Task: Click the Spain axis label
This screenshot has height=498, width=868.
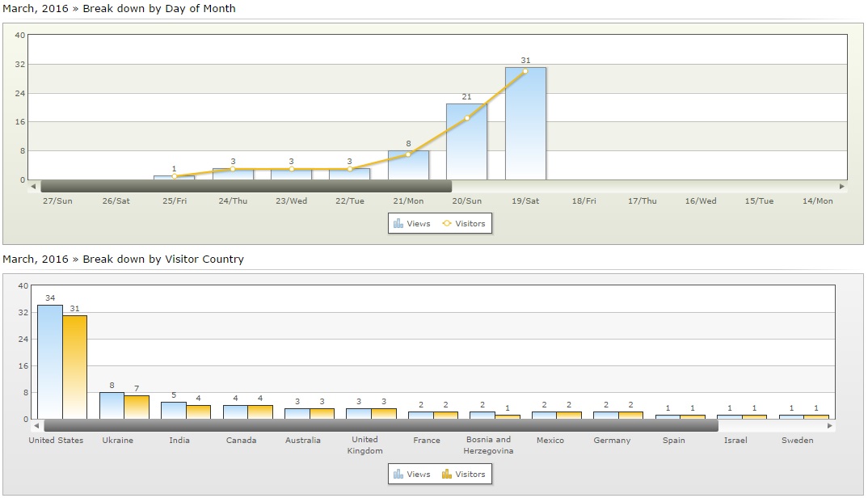Action: pos(674,441)
